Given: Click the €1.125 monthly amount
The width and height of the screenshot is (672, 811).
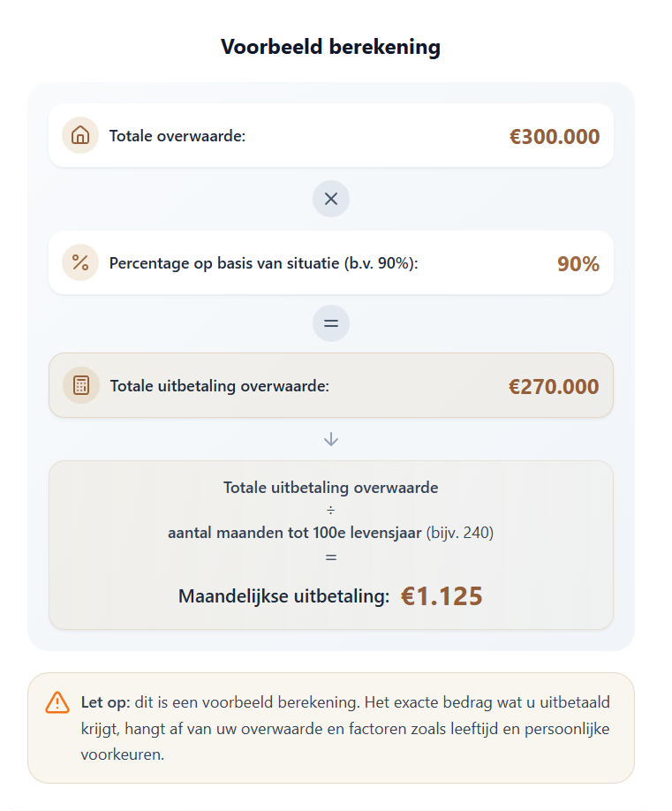Looking at the screenshot, I should click(x=442, y=596).
